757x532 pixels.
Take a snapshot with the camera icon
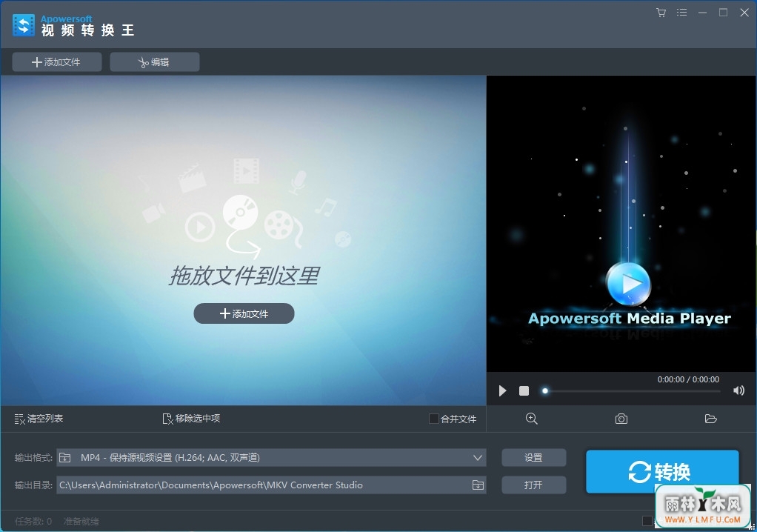point(621,419)
